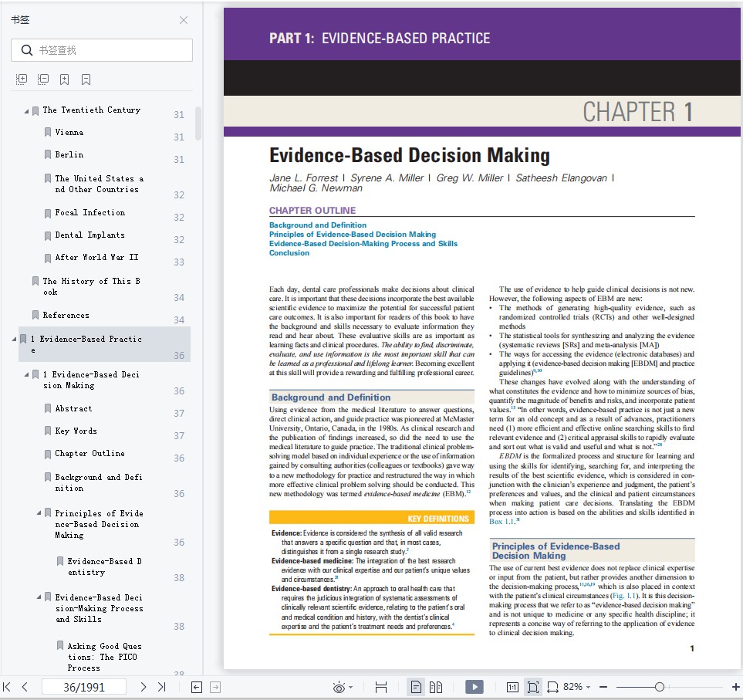Go to the previous page
The height and width of the screenshot is (700, 743).
[25, 687]
